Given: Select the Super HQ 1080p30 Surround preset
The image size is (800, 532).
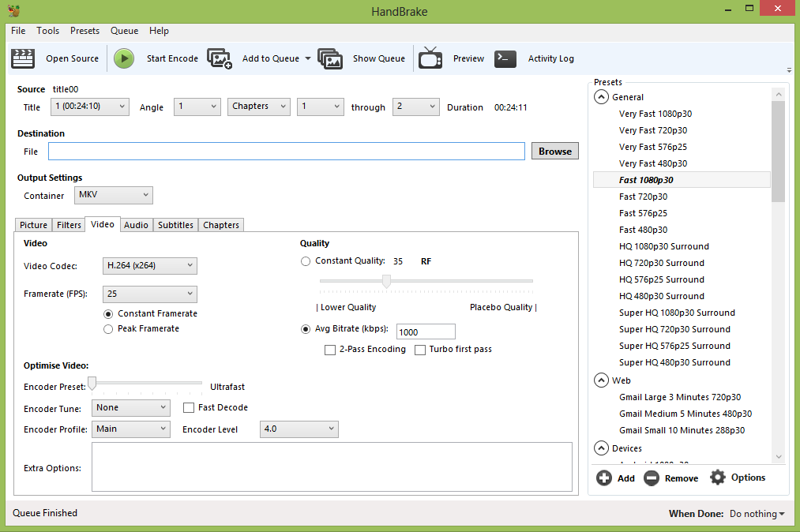Looking at the screenshot, I should (677, 313).
